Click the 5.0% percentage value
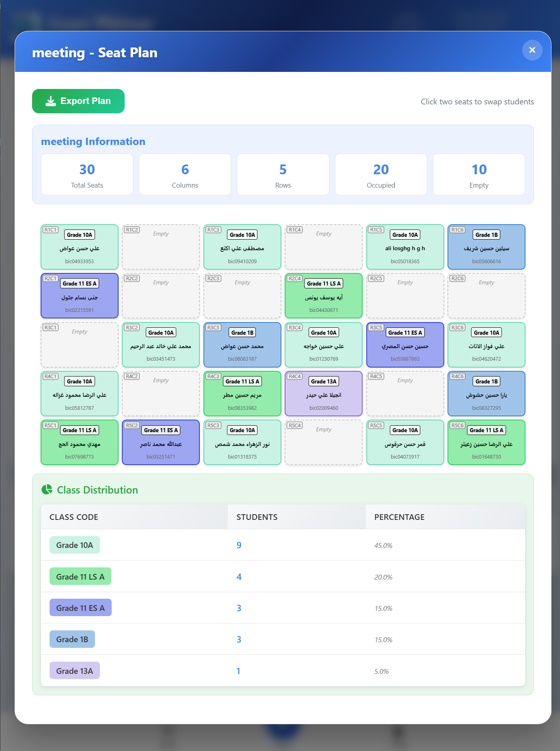The width and height of the screenshot is (560, 751). click(381, 671)
